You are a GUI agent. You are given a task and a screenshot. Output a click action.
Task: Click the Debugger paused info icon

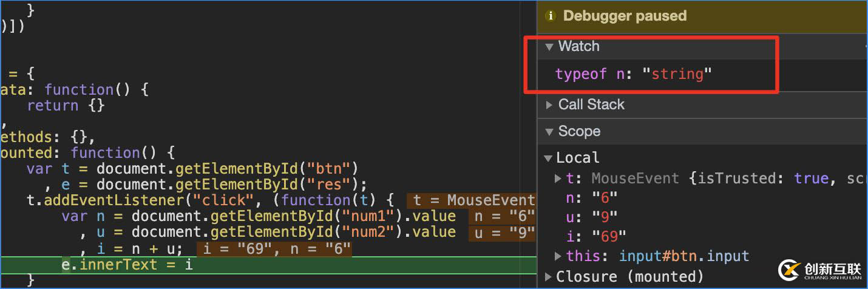[x=551, y=16]
